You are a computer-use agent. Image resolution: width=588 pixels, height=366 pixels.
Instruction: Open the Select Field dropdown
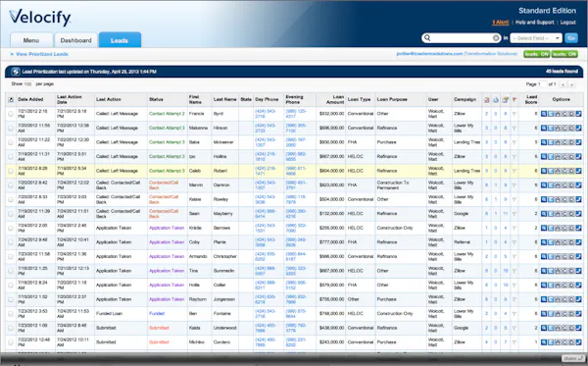coord(536,38)
